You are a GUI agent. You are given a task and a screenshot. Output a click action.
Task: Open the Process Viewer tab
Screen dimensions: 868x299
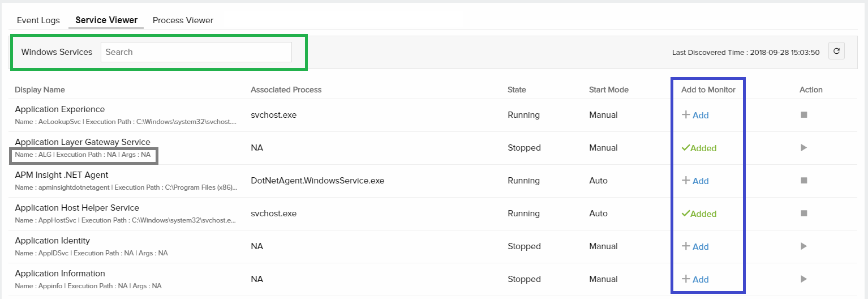click(x=183, y=20)
